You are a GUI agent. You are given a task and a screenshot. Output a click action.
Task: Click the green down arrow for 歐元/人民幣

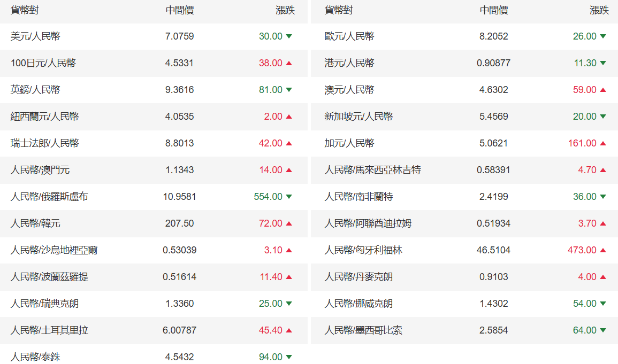coord(603,36)
